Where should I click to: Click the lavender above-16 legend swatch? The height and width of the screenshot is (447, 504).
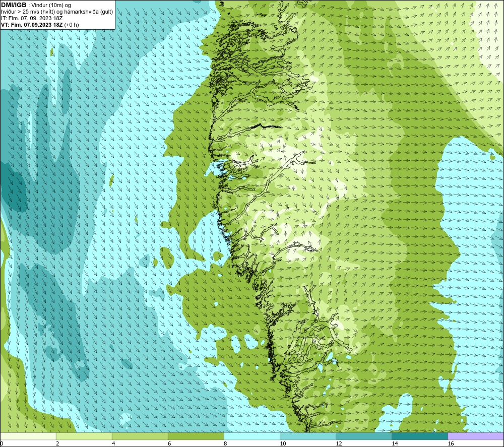coord(476,436)
